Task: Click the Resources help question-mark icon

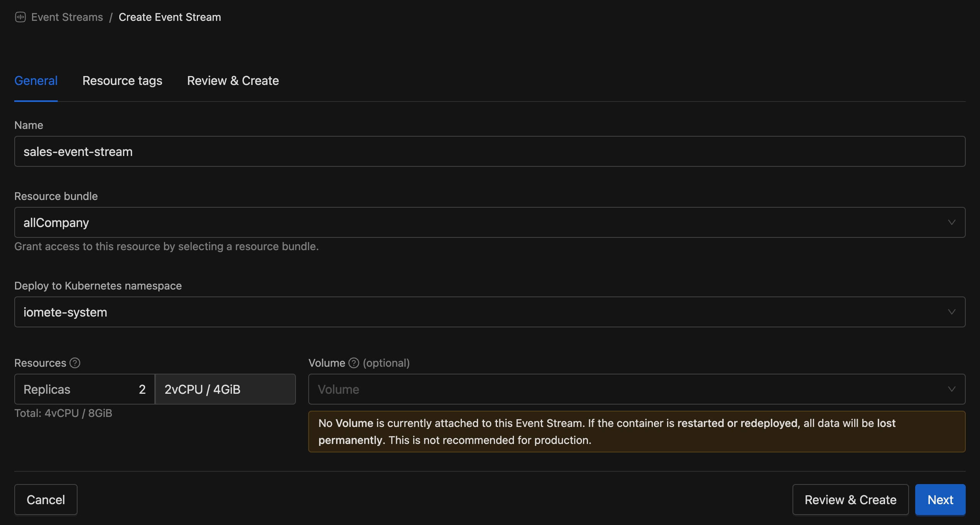Action: click(x=75, y=363)
